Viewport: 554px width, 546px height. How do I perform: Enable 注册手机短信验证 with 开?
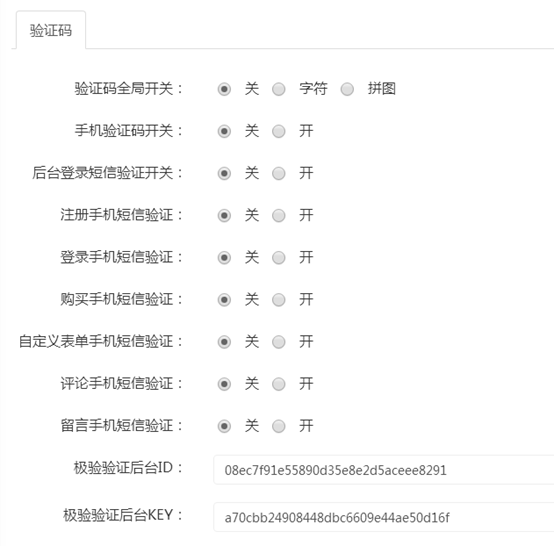pos(278,215)
